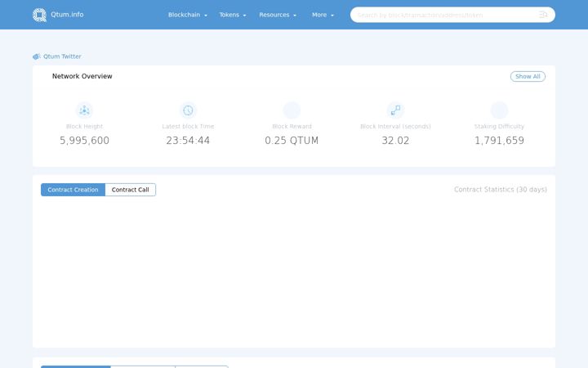Click the Block Interval icon
The height and width of the screenshot is (368, 588).
[x=395, y=110]
